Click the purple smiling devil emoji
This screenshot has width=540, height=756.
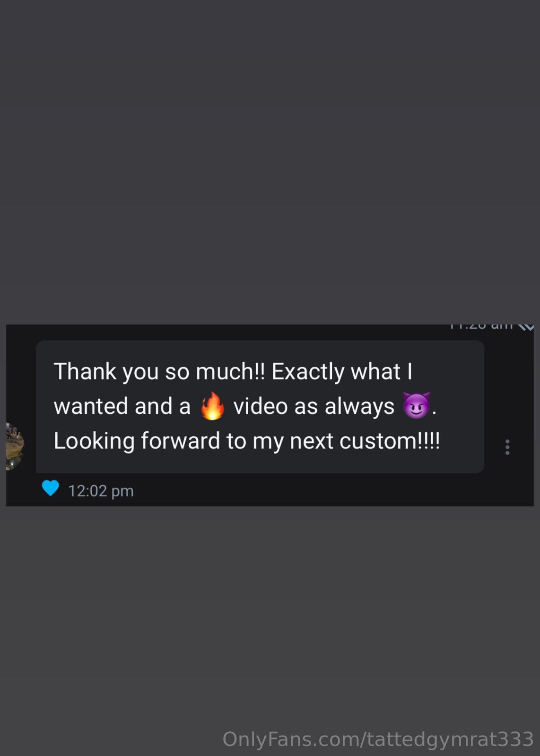point(416,405)
